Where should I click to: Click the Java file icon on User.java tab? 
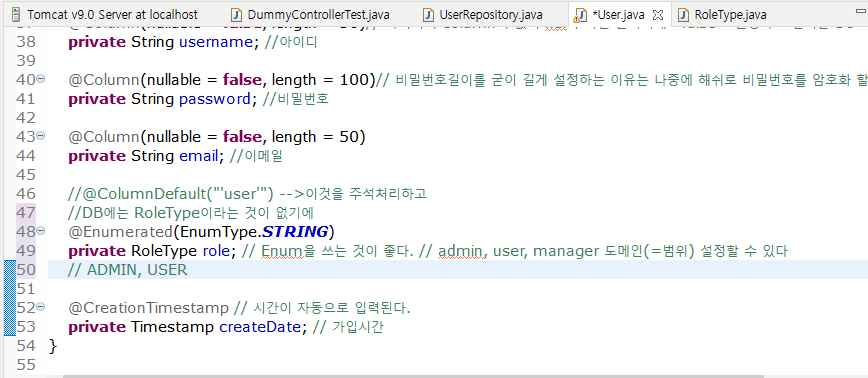tap(581, 14)
